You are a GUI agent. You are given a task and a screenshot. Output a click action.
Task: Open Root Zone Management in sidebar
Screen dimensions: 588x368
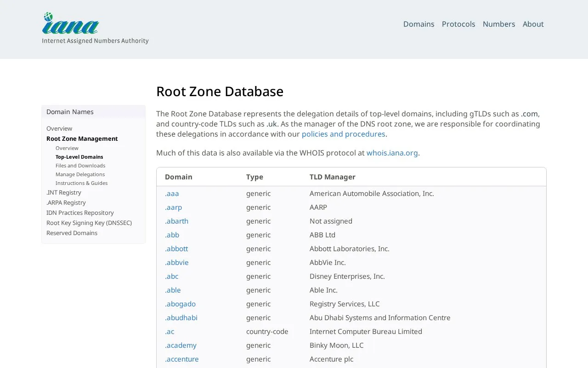[x=82, y=138]
